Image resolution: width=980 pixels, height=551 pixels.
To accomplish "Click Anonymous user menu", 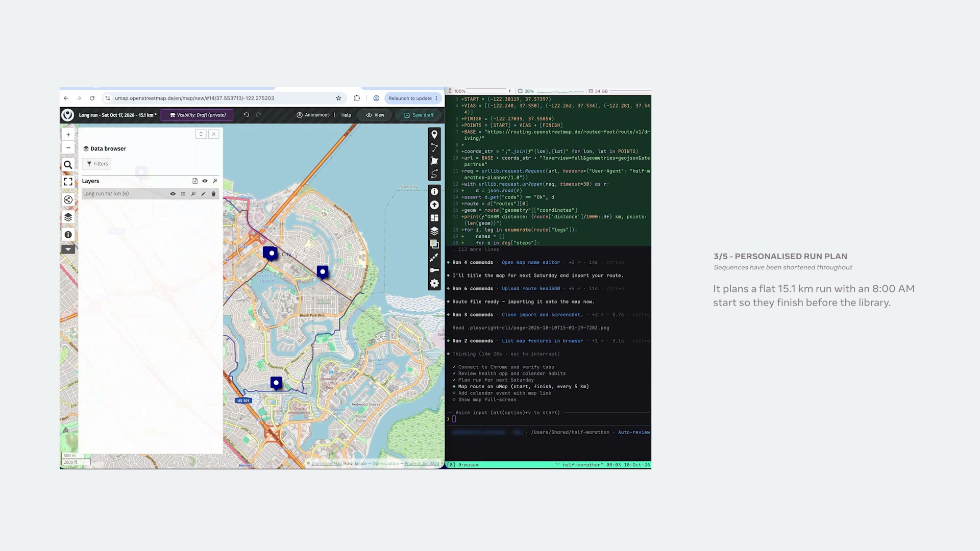I will (x=313, y=115).
